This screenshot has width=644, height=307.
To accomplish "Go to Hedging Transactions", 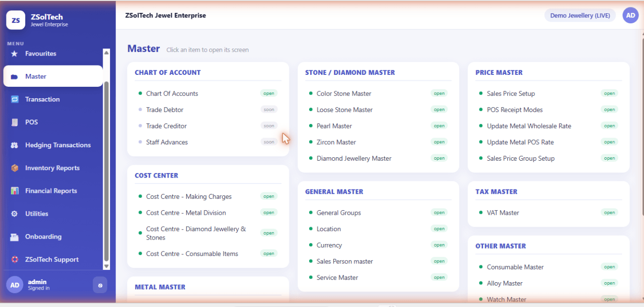I will coord(53,145).
